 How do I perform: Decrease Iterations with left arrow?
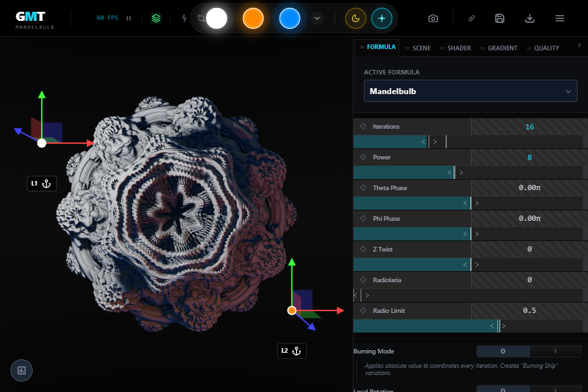click(x=423, y=142)
